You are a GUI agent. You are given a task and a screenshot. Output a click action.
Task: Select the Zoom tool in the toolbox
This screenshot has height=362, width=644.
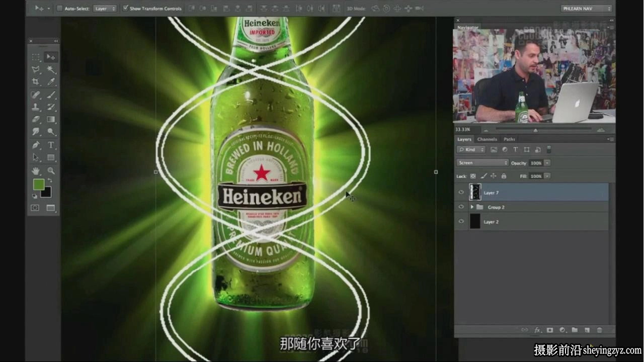click(51, 171)
